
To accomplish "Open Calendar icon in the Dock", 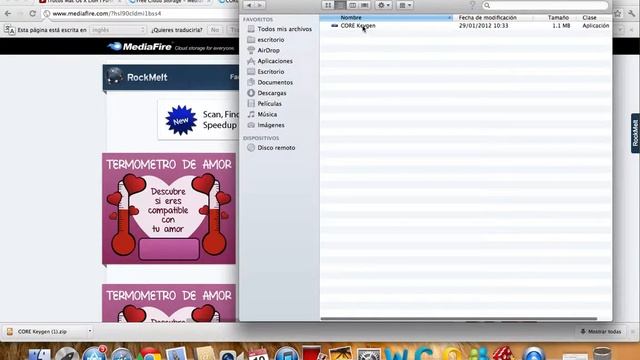I will pyautogui.click(x=258, y=354).
